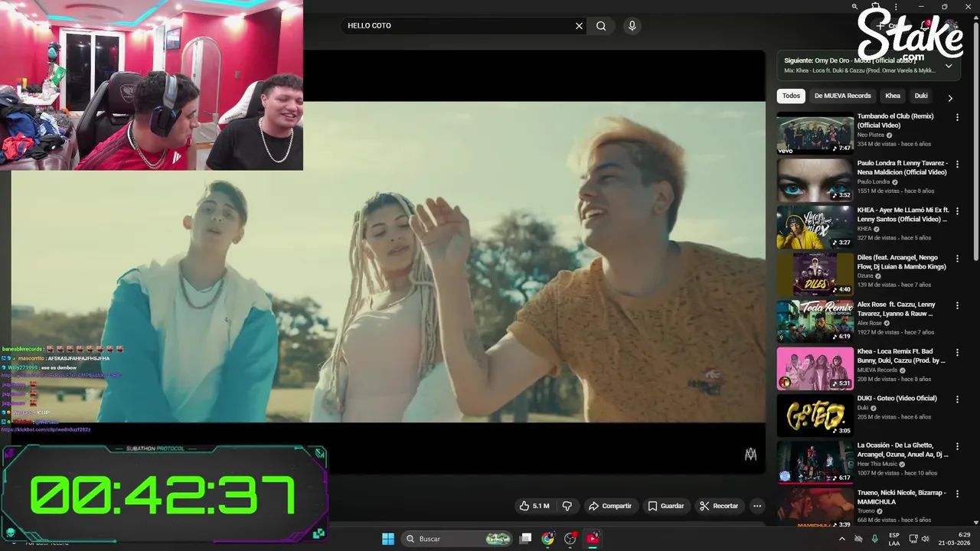This screenshot has height=551, width=980.
Task: Show more filter chips with the arrow
Action: coord(950,98)
